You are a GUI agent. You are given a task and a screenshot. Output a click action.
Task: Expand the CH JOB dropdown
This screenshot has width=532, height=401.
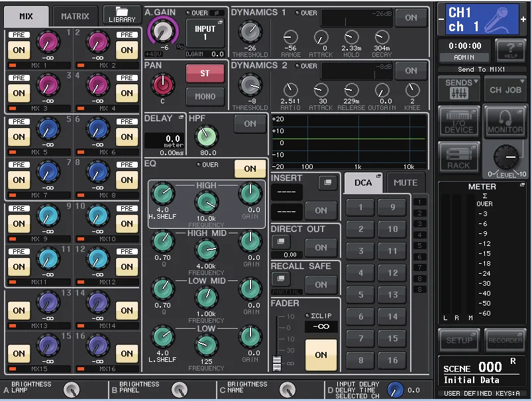click(x=505, y=89)
